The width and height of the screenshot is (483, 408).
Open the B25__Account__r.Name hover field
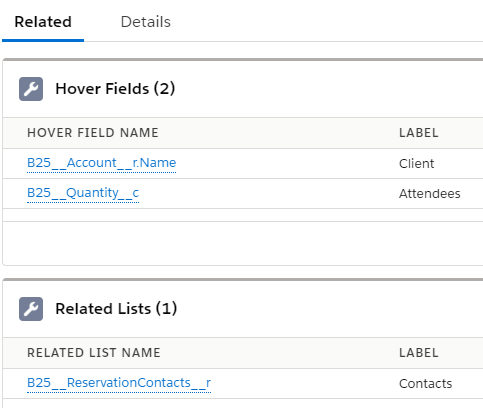coord(101,163)
